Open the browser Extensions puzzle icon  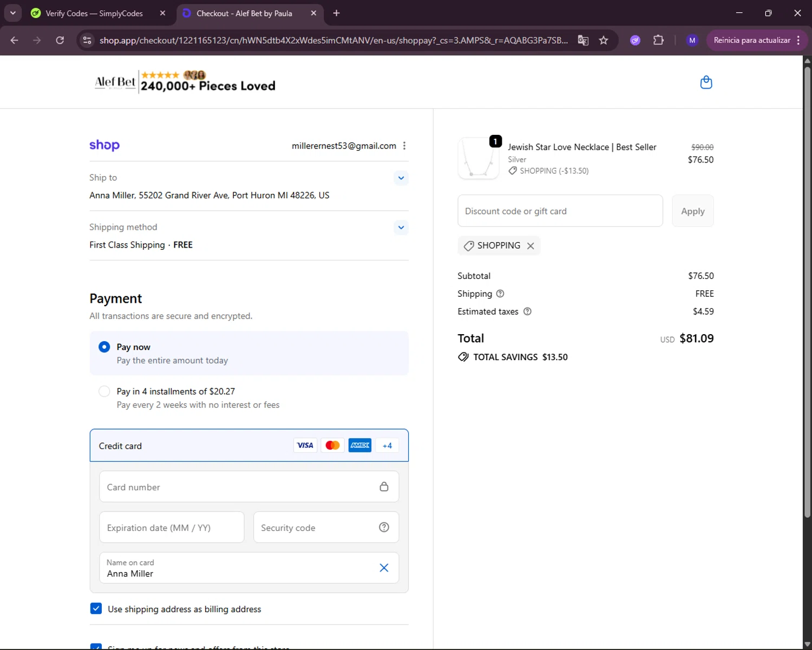click(658, 40)
